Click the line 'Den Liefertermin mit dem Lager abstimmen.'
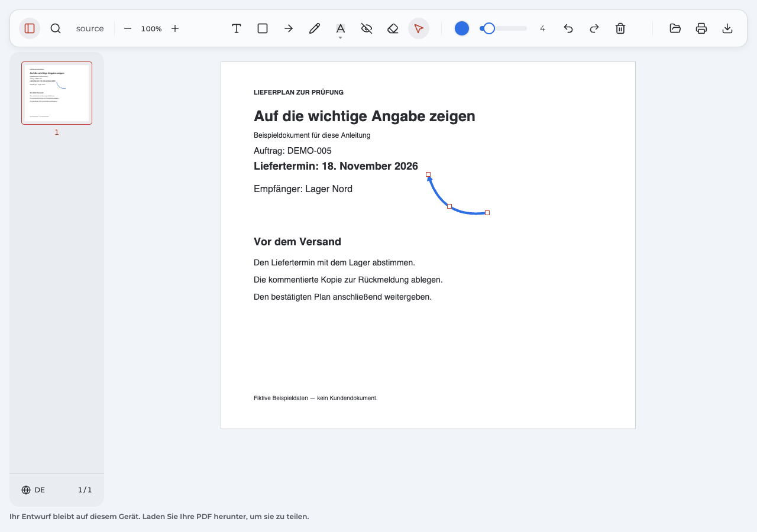This screenshot has width=757, height=532. 334,262
